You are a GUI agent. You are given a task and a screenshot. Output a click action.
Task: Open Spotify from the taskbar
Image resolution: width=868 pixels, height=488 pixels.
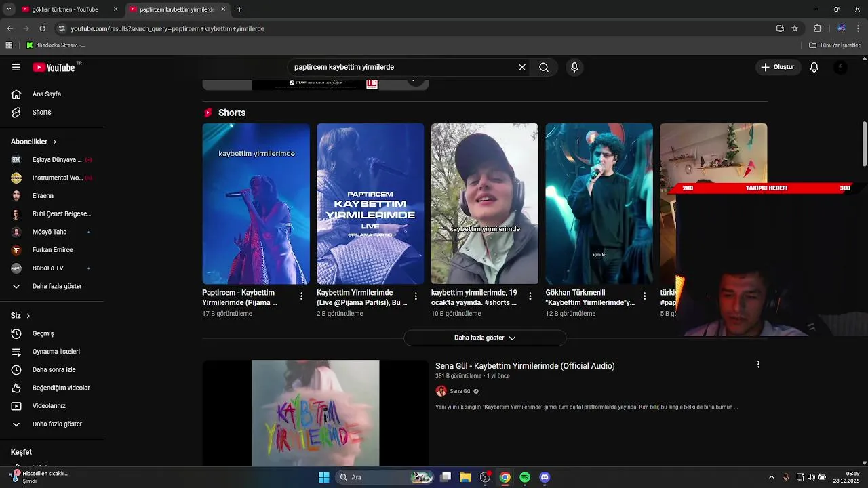pyautogui.click(x=525, y=477)
